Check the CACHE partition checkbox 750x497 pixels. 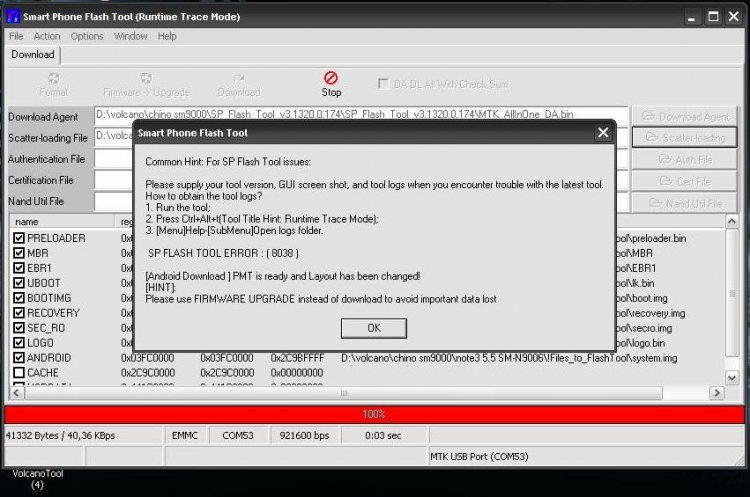tap(19, 372)
